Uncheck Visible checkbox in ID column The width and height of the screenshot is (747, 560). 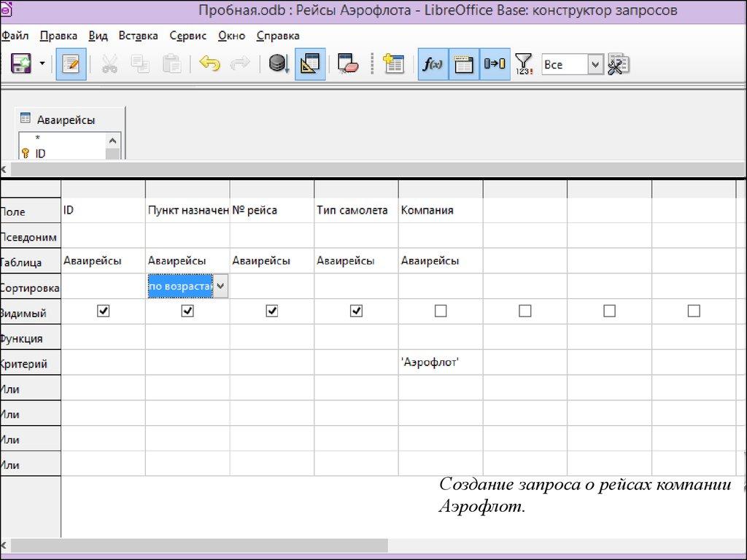103,311
